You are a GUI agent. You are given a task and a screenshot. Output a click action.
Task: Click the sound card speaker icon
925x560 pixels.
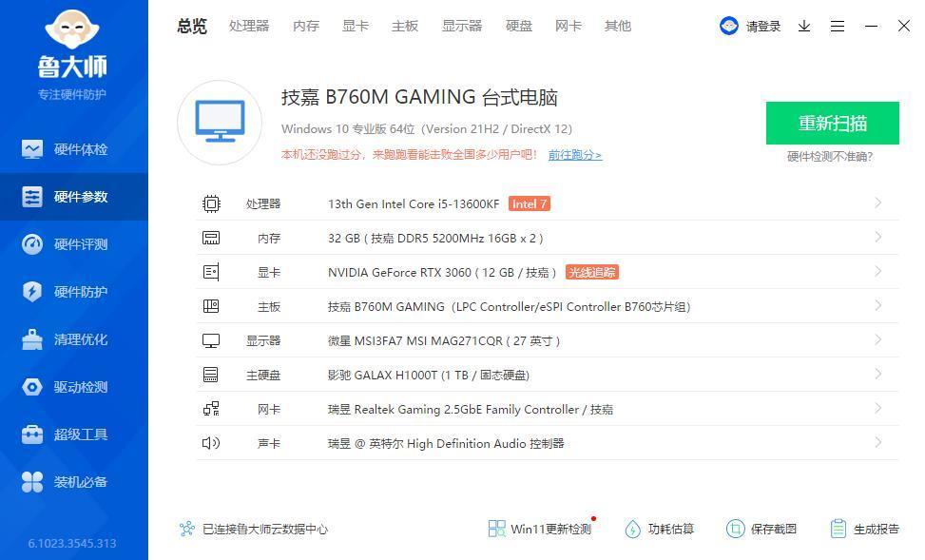click(211, 443)
